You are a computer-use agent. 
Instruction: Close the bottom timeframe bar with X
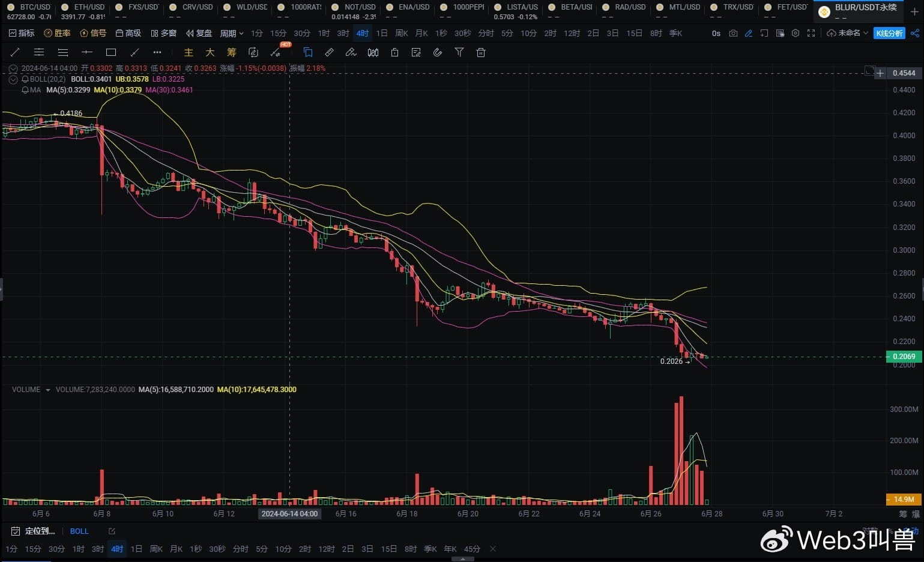pyautogui.click(x=493, y=549)
